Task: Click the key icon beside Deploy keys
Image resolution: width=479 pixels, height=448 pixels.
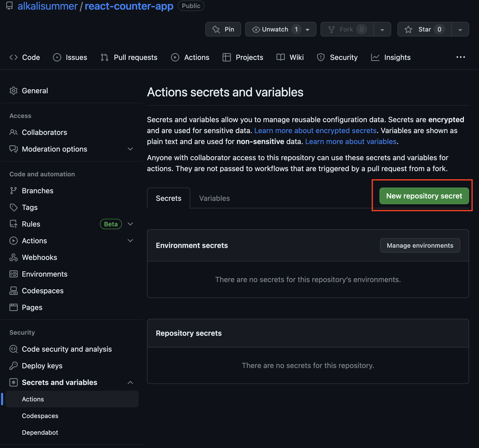Action: [13, 366]
